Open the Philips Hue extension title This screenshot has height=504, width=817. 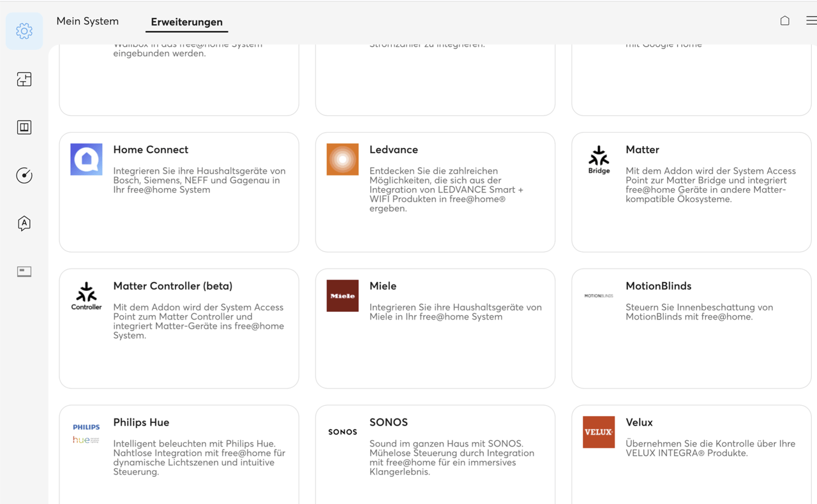pos(141,422)
